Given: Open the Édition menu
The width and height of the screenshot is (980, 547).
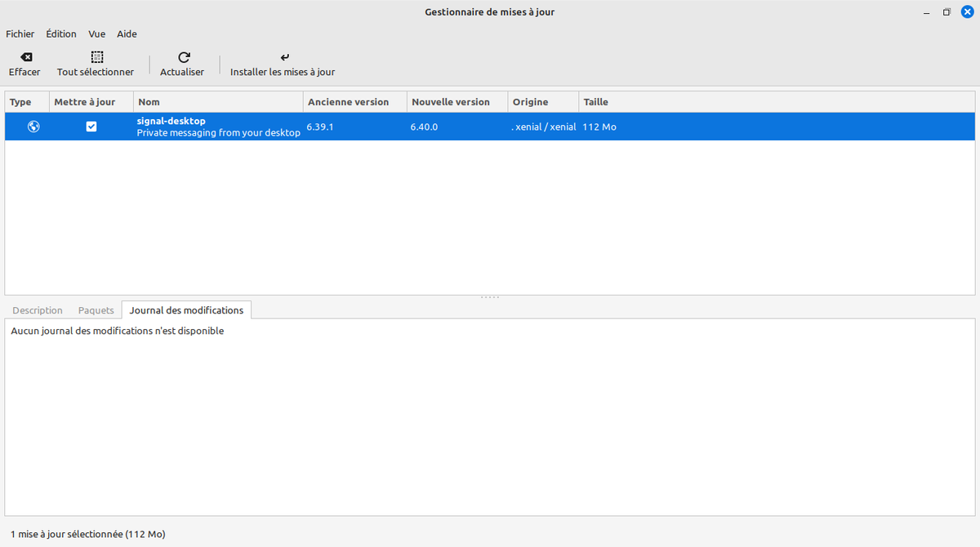Looking at the screenshot, I should point(61,34).
